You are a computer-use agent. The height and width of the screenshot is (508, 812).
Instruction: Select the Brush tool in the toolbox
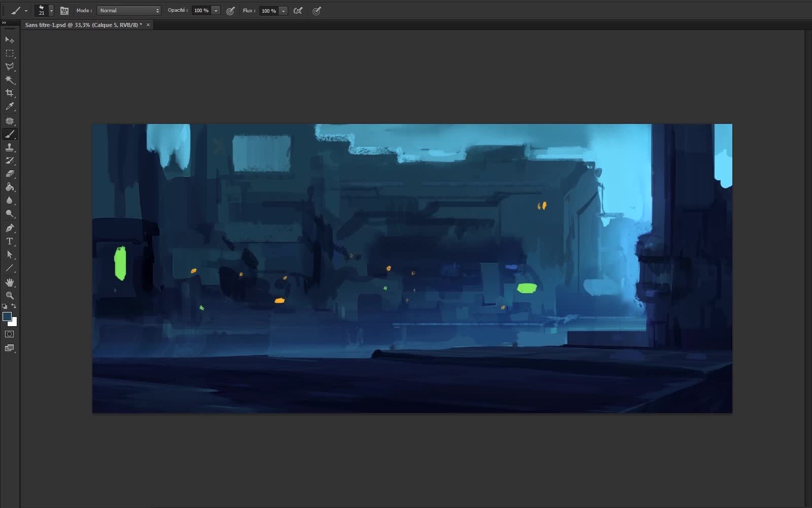[10, 134]
